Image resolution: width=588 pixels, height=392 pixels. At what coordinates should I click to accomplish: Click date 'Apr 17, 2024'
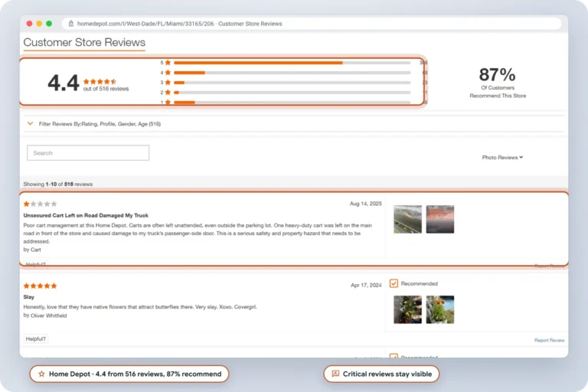coord(366,285)
